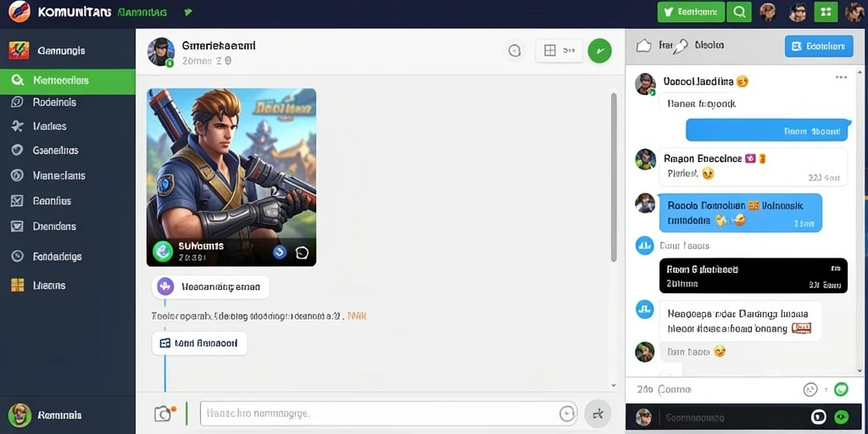The image size is (868, 434).
Task: Open the grid layout dropdown in the chat header
Action: point(559,51)
